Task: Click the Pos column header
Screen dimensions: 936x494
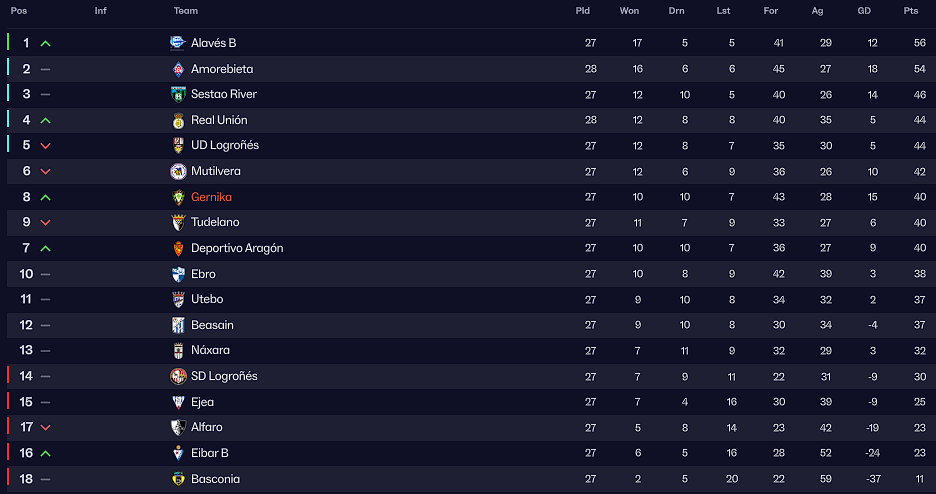Action: (19, 11)
